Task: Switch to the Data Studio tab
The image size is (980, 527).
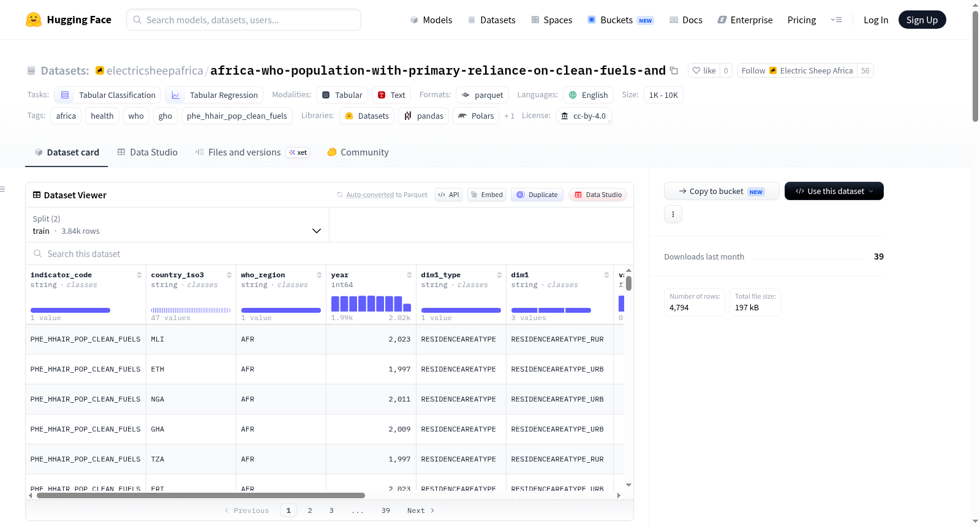Action: tap(148, 152)
